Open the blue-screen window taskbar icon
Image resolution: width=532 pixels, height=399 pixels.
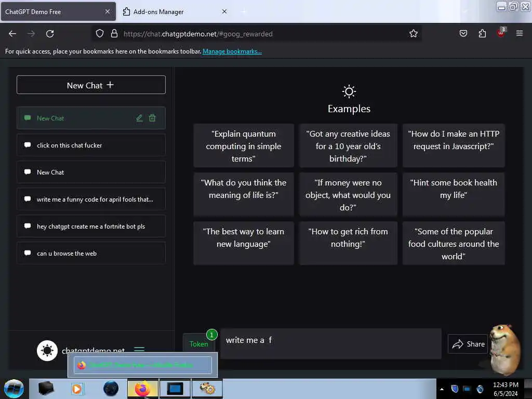[x=175, y=389]
